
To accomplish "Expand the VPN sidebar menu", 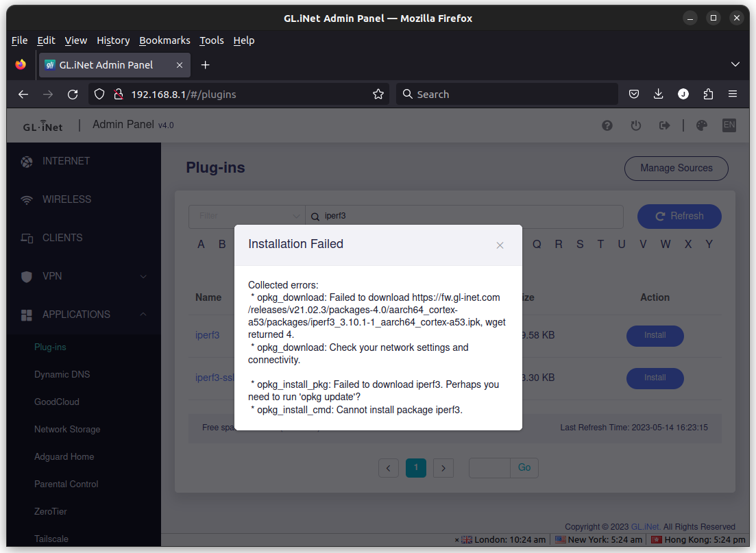I will pos(84,276).
